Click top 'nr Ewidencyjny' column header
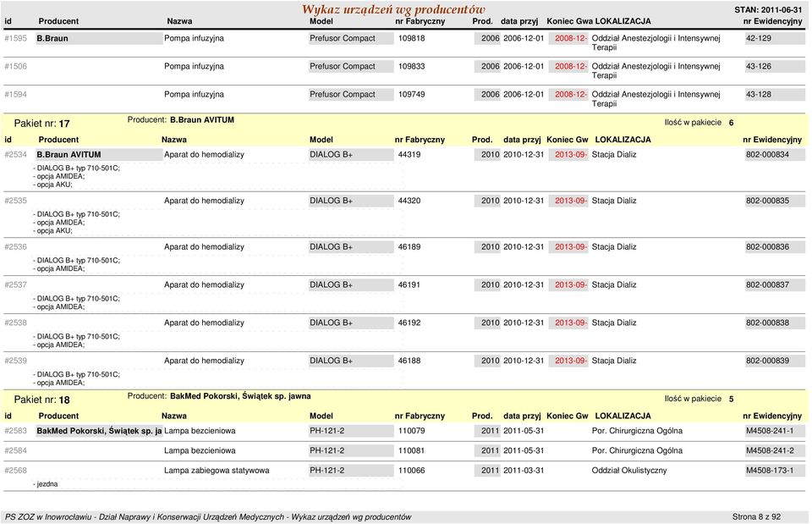 772,21
